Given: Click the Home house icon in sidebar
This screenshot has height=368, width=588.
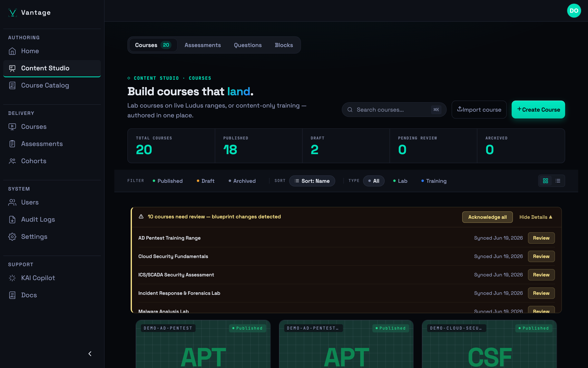Looking at the screenshot, I should point(12,51).
